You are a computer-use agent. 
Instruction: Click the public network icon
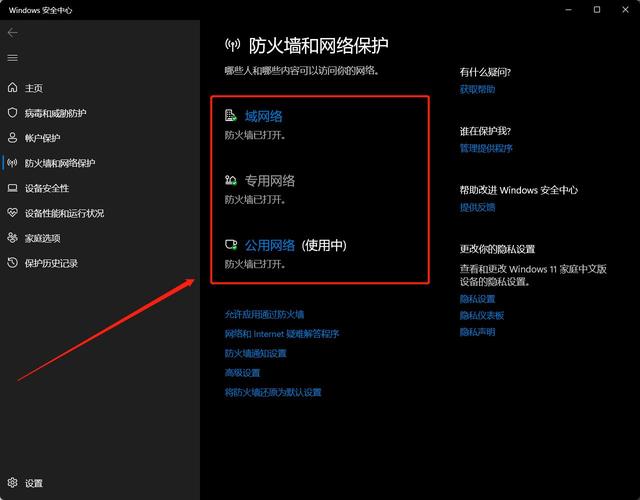coord(231,244)
